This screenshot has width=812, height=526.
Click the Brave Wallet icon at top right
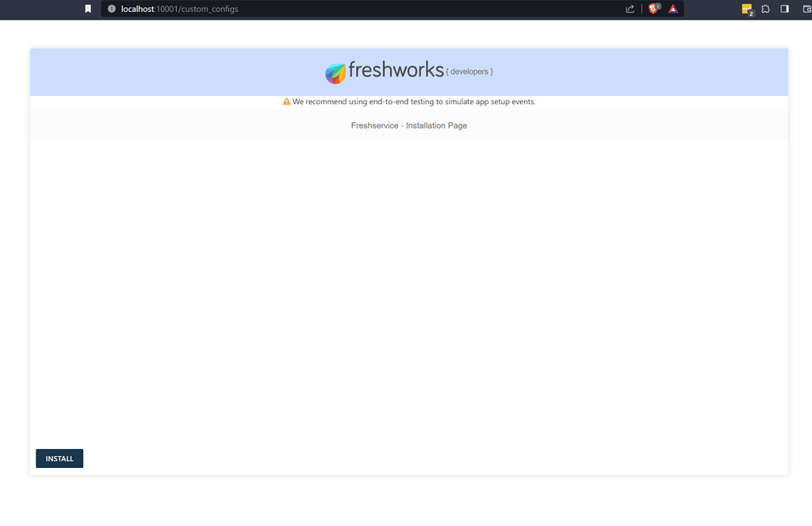coord(806,8)
